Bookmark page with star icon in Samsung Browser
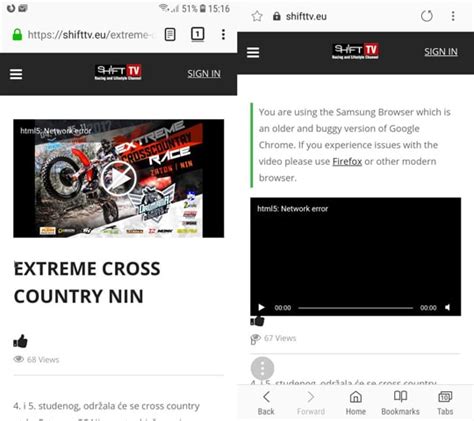This screenshot has height=421, width=474. pyautogui.click(x=257, y=16)
